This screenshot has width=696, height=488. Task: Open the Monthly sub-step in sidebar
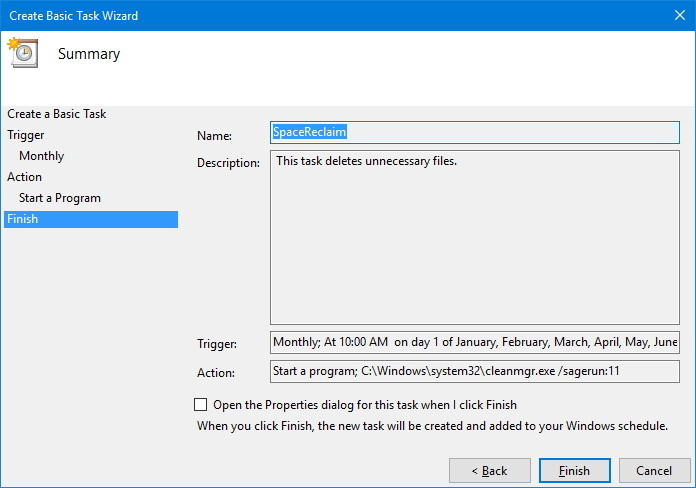coord(41,156)
